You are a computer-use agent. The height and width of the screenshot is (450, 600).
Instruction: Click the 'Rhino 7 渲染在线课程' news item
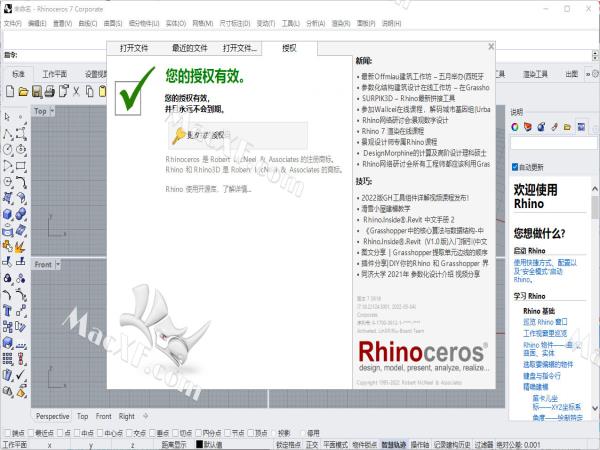(x=393, y=131)
